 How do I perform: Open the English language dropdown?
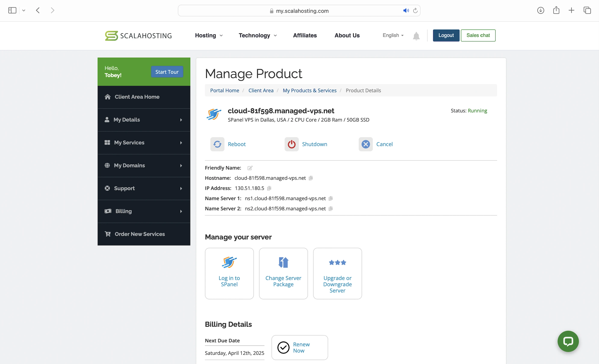393,35
